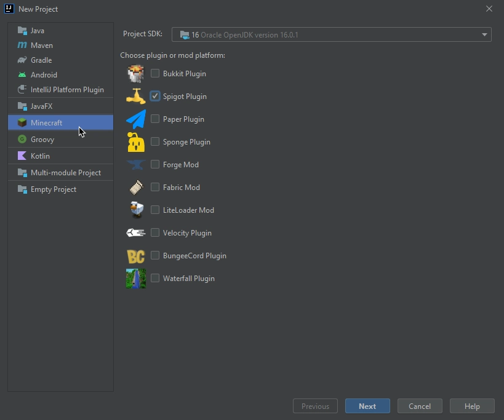Click the LiteLoader chicken icon
This screenshot has height=420, width=504.
135,210
